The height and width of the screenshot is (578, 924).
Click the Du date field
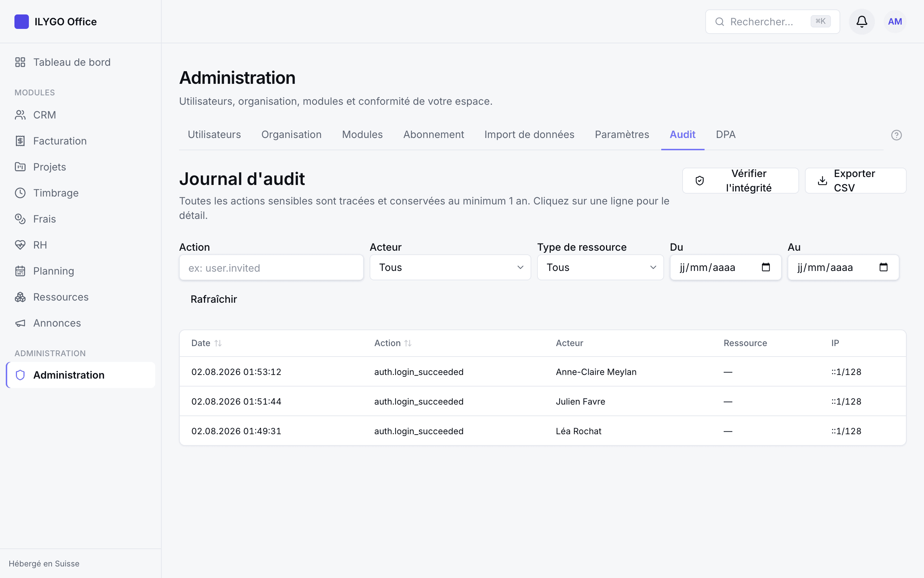point(725,267)
